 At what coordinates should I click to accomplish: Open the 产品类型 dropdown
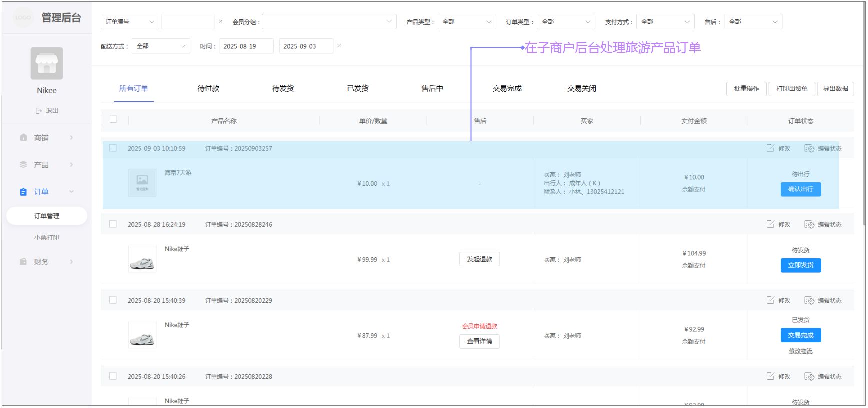pos(466,22)
